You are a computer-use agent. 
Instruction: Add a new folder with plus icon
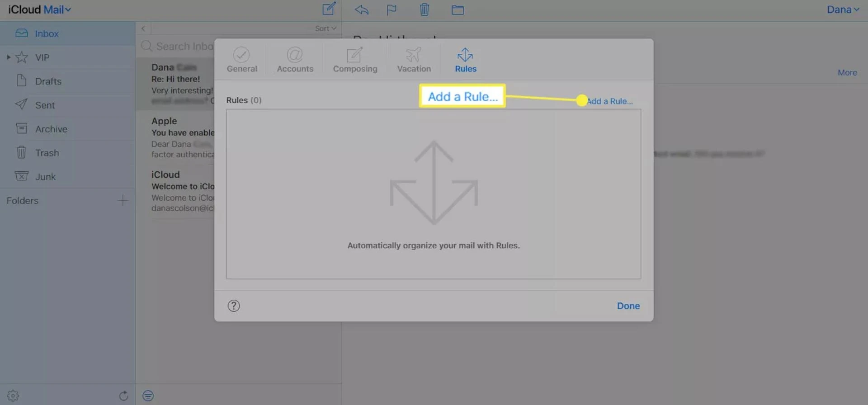[123, 200]
